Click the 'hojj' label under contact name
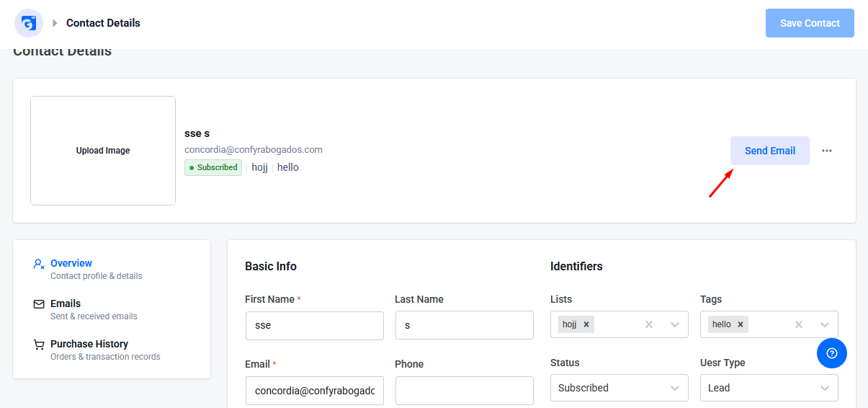This screenshot has height=408, width=868. click(x=259, y=167)
